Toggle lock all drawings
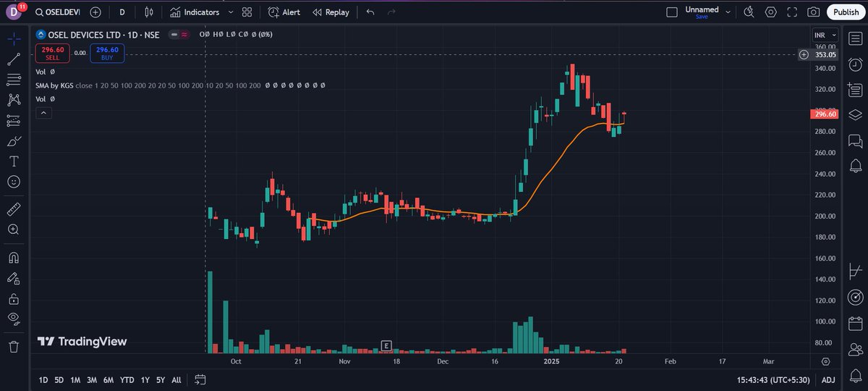Image resolution: width=868 pixels, height=391 pixels. click(x=14, y=298)
